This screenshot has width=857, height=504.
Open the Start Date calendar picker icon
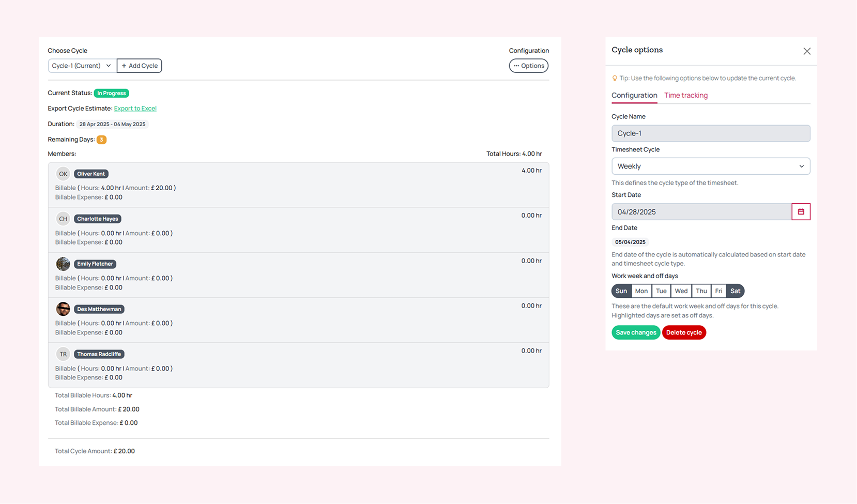[x=801, y=211]
